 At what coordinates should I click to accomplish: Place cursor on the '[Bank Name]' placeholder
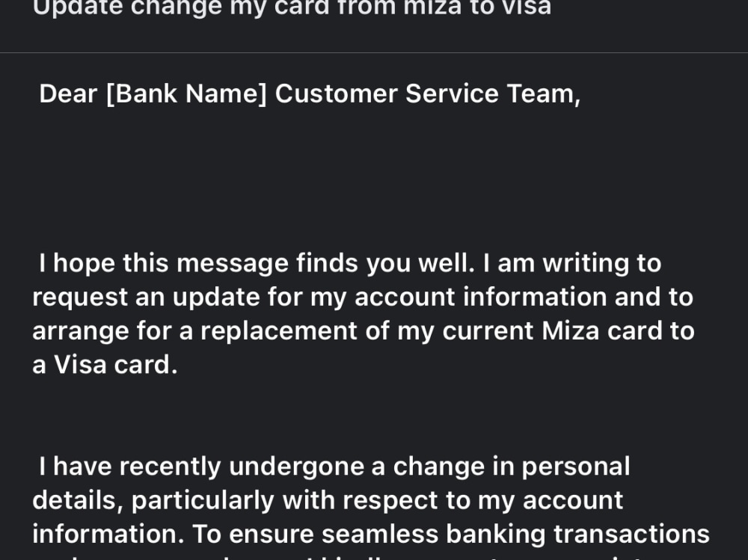(186, 94)
